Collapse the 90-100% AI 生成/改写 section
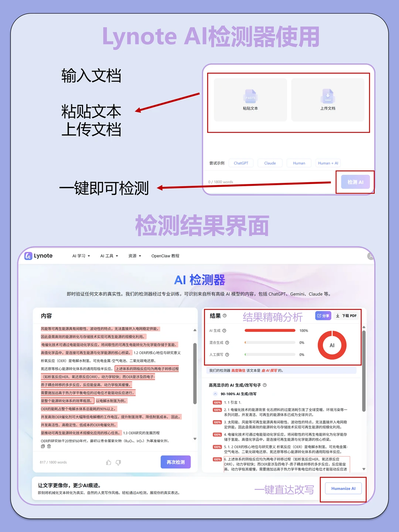This screenshot has width=399, height=532. pos(216,394)
